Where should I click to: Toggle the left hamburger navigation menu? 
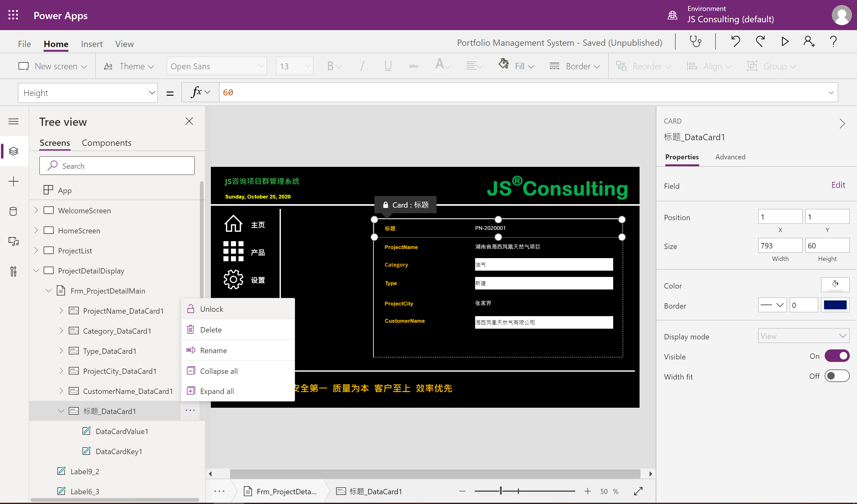(x=13, y=121)
